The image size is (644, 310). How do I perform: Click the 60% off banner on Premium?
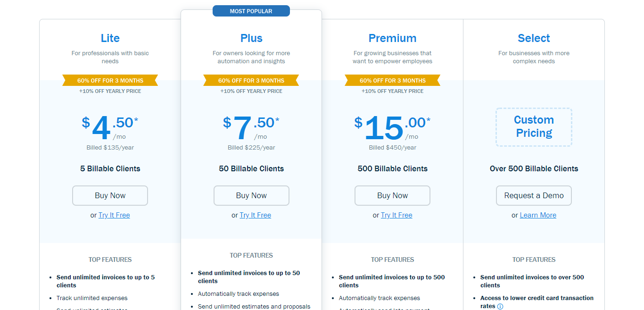point(392,80)
